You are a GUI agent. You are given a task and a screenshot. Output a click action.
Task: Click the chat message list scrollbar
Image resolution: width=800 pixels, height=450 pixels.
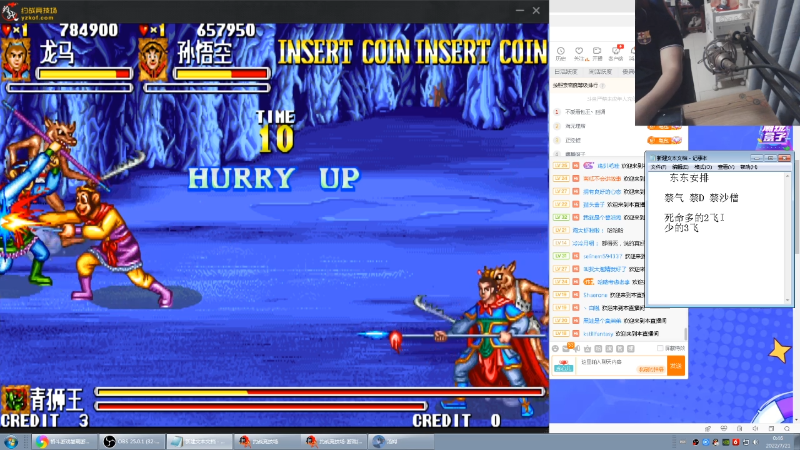pyautogui.click(x=686, y=334)
